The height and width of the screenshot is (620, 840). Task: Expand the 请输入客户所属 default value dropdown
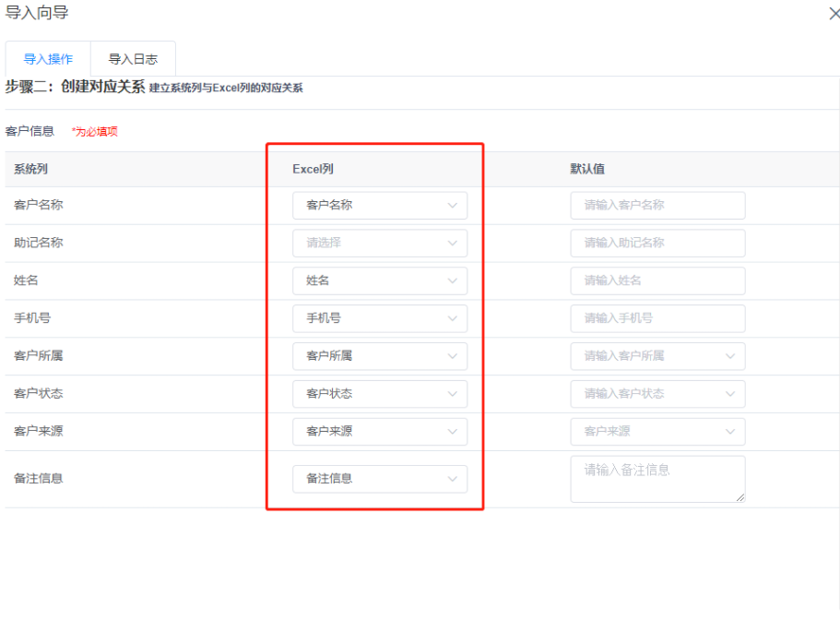point(657,356)
